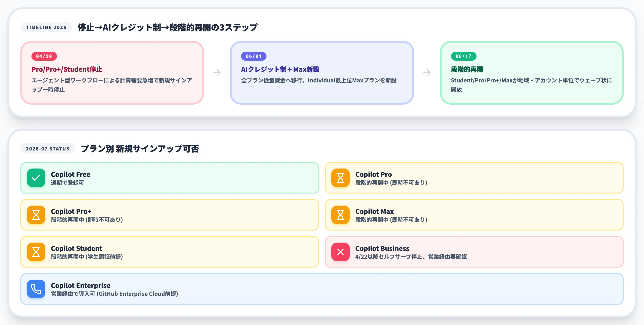Image resolution: width=644 pixels, height=325 pixels.
Task: Click the Copilot Business plan title
Action: coord(382,248)
